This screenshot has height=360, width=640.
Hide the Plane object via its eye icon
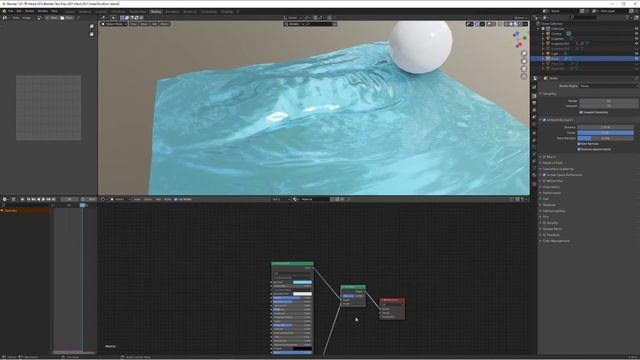point(636,58)
